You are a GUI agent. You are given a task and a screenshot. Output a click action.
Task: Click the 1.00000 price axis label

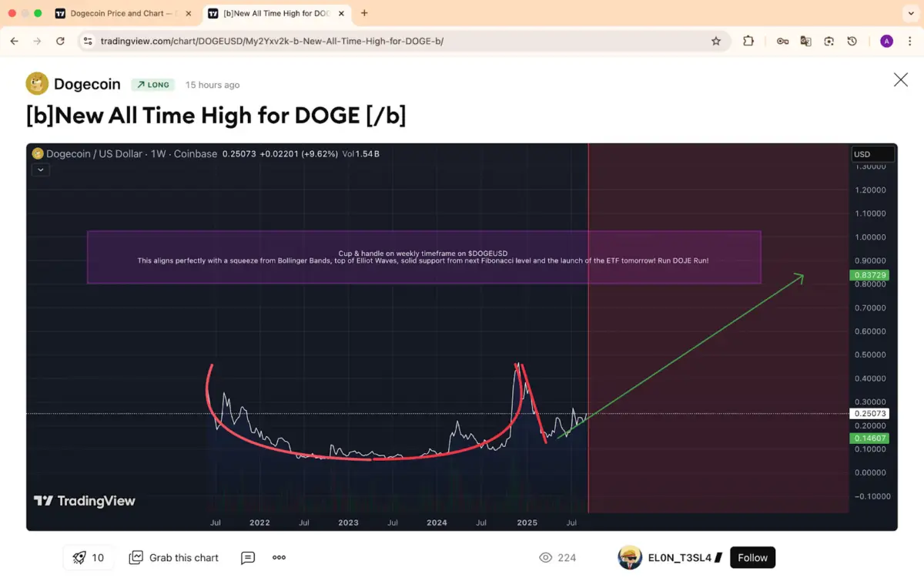tap(870, 237)
